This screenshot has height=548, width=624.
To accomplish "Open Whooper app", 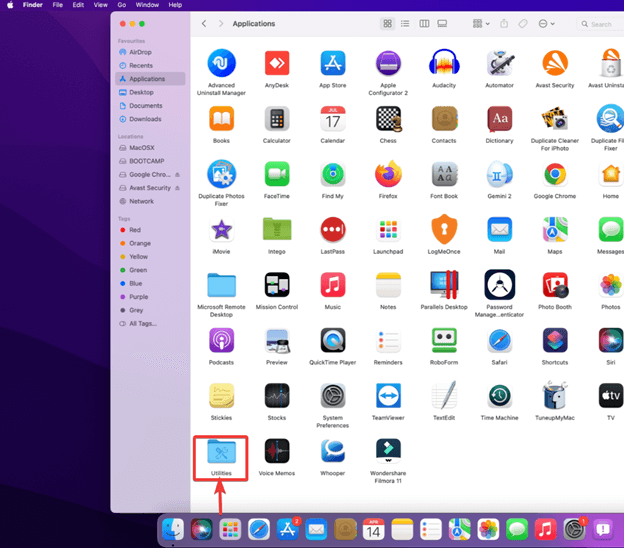I will tap(333, 451).
